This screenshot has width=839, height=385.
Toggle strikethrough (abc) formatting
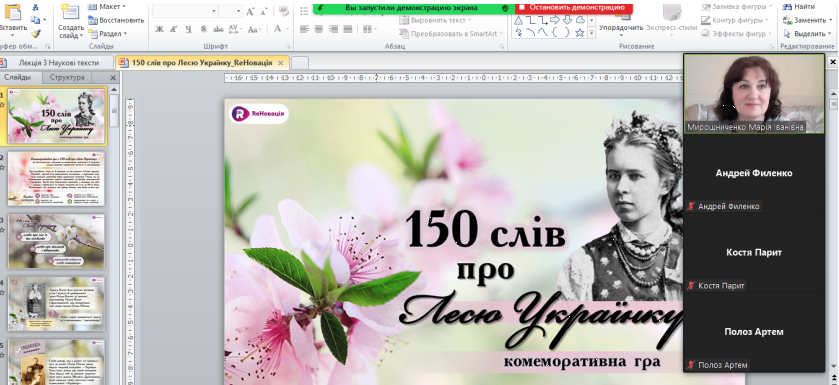(218, 29)
